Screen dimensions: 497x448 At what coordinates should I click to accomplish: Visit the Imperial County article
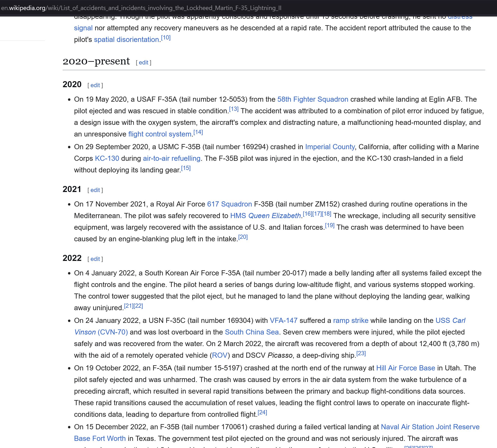pyautogui.click(x=330, y=147)
